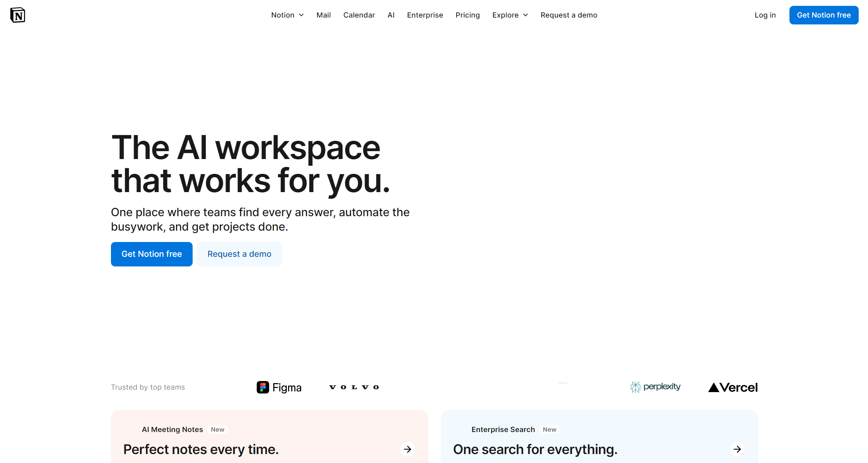The height and width of the screenshot is (463, 868).
Task: Expand the Explore dropdown menu
Action: [510, 15]
